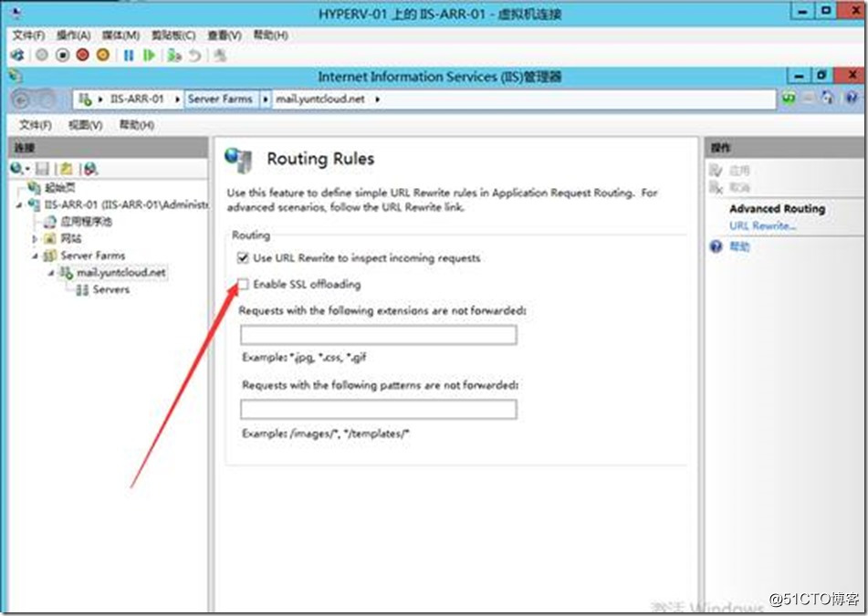
Task: Open VM window 文件(F) menu
Action: [x=28, y=36]
